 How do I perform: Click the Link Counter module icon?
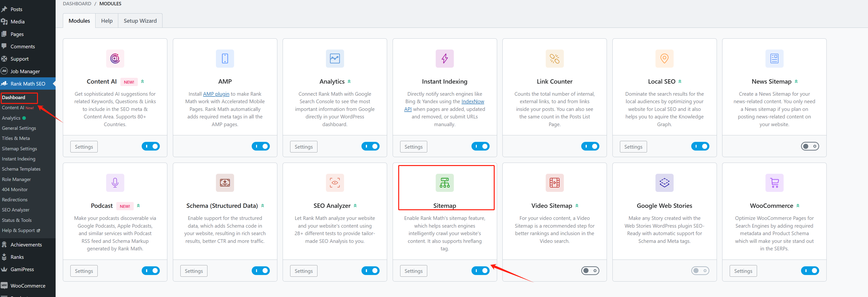554,58
